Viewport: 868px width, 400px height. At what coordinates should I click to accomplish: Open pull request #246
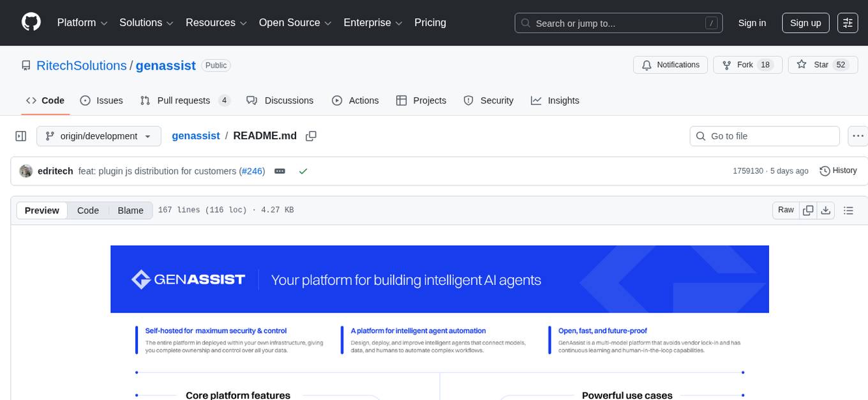point(253,171)
